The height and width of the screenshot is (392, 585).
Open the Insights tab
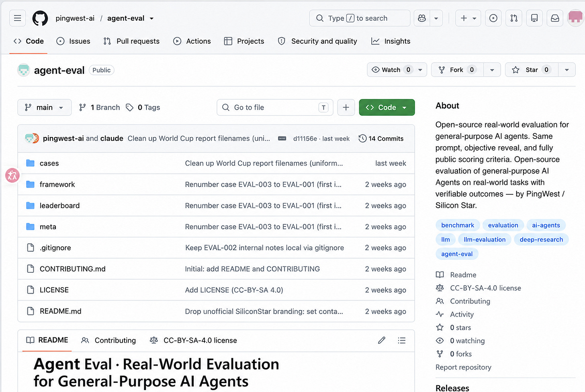pos(391,41)
